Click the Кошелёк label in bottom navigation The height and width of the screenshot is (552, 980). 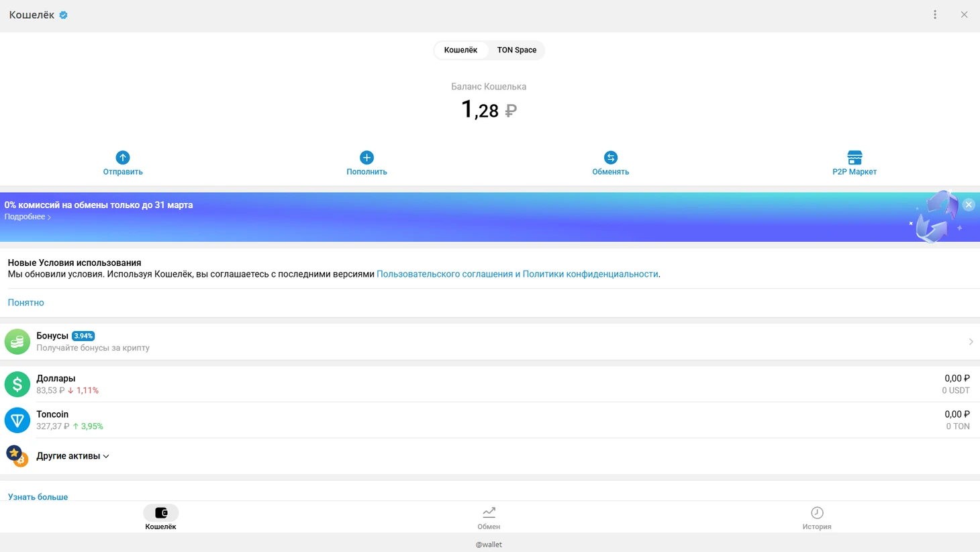[161, 527]
